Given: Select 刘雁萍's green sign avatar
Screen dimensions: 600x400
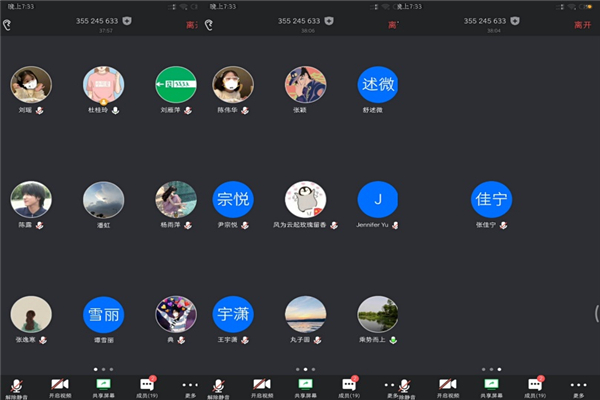Looking at the screenshot, I should [x=176, y=86].
